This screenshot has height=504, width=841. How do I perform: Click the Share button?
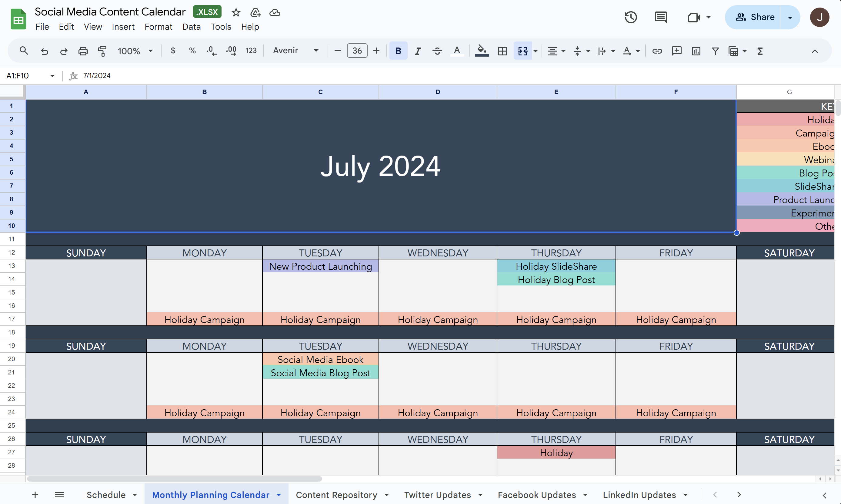click(x=755, y=17)
